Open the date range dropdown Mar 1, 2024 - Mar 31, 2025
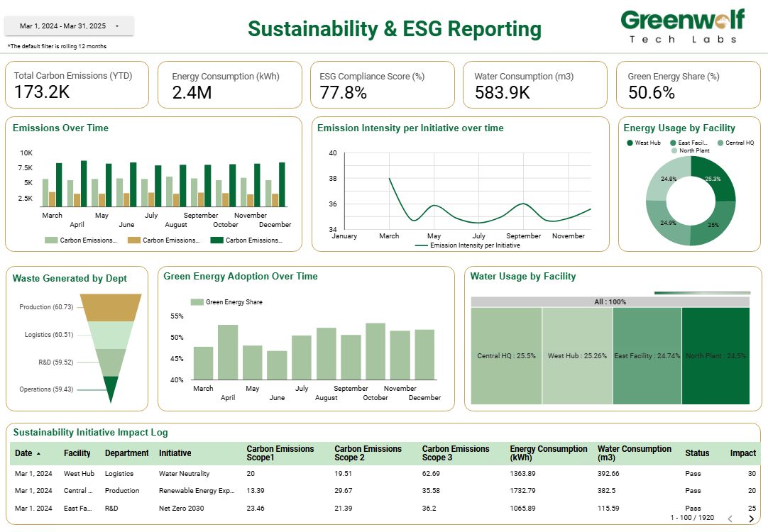 pos(69,26)
